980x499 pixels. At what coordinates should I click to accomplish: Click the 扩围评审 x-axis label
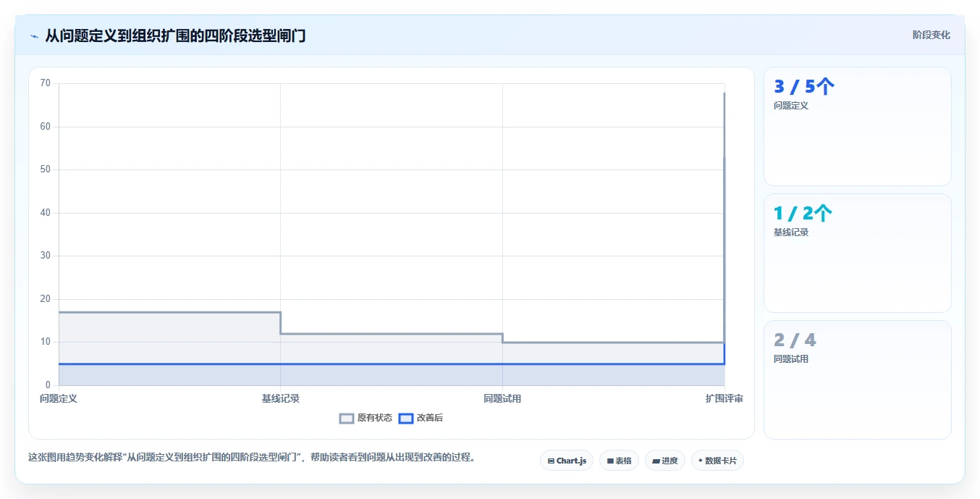pyautogui.click(x=724, y=398)
